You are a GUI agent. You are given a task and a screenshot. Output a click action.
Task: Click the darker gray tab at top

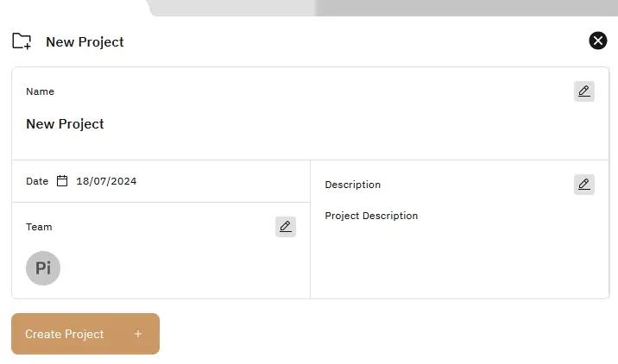point(466,7)
